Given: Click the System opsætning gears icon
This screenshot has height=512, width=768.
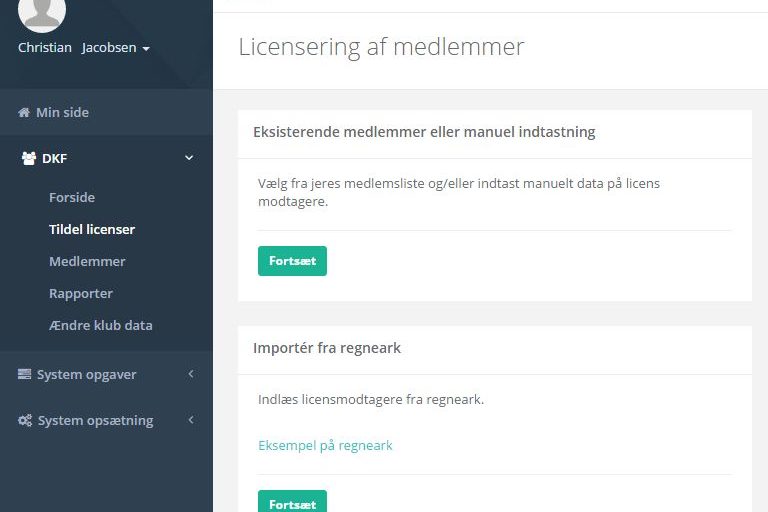Looking at the screenshot, I should [x=25, y=420].
